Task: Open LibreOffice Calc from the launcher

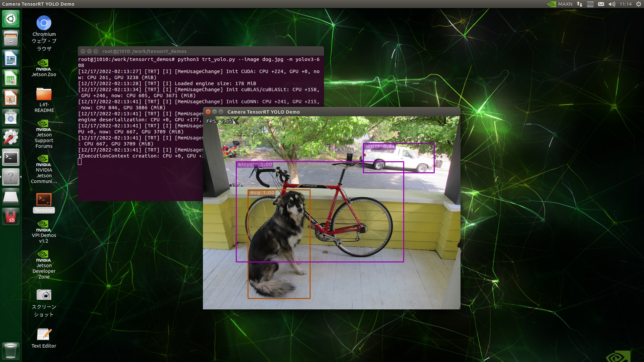Action: [11, 78]
